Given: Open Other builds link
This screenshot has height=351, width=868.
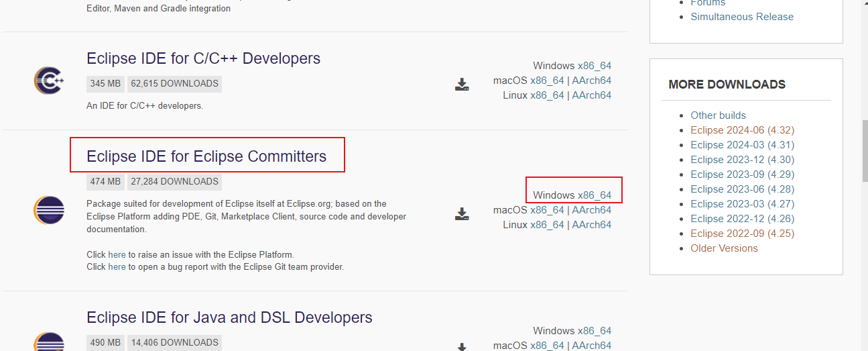Looking at the screenshot, I should click(x=718, y=115).
